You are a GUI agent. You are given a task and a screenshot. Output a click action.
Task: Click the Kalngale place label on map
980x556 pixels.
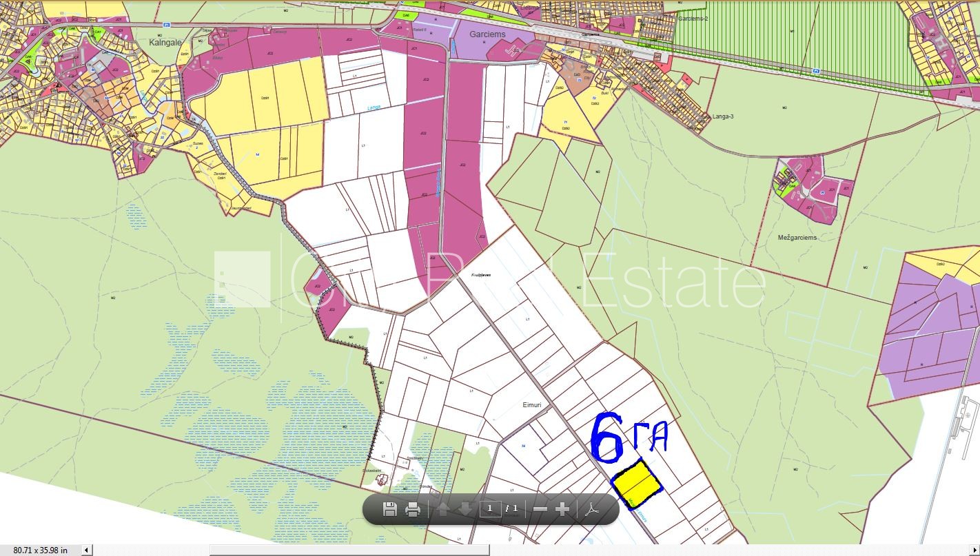pos(165,42)
